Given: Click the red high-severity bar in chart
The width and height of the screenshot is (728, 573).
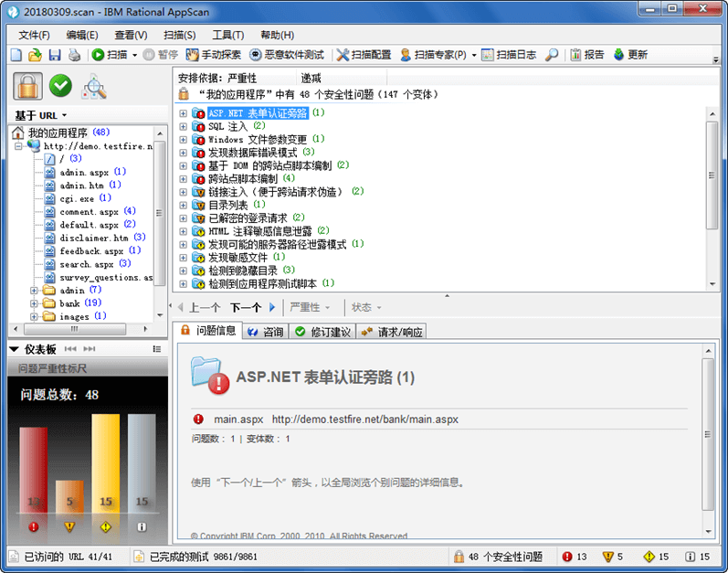Looking at the screenshot, I should (34, 470).
